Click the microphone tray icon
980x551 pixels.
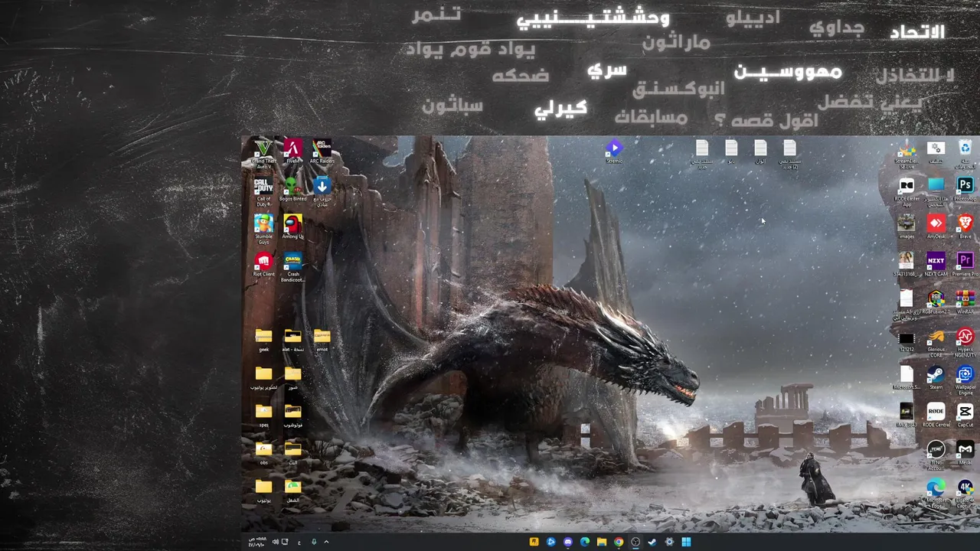coord(313,542)
